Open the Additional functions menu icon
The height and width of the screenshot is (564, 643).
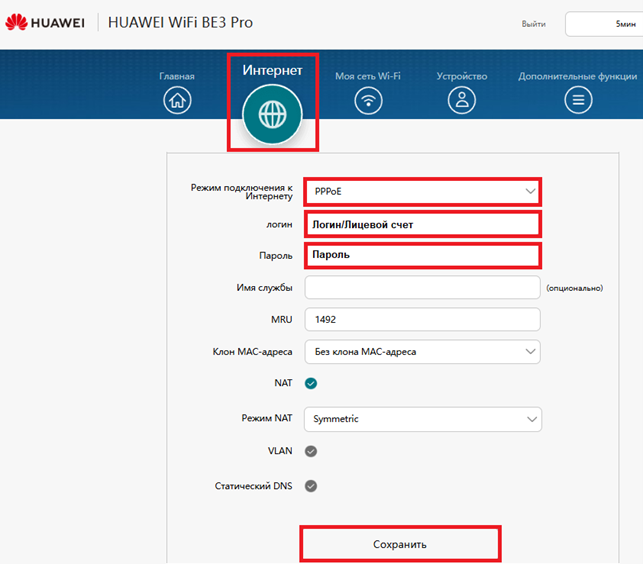coord(577,99)
